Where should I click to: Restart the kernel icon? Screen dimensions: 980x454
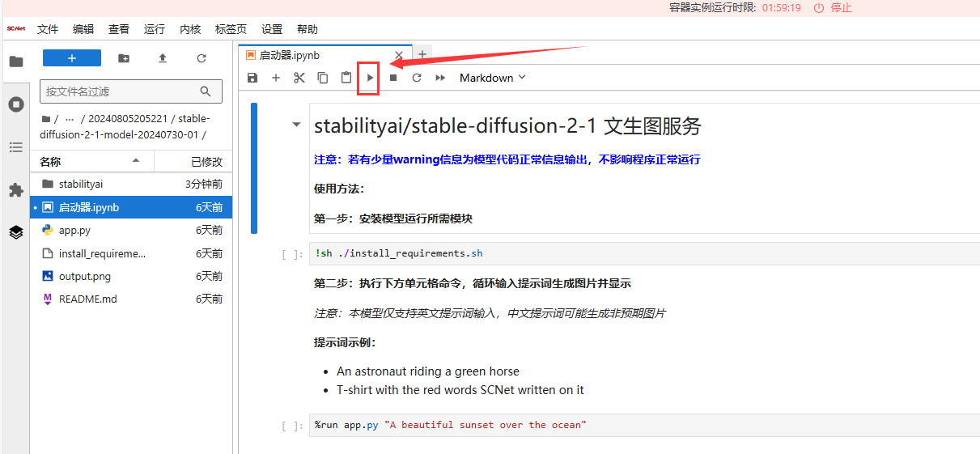(417, 78)
